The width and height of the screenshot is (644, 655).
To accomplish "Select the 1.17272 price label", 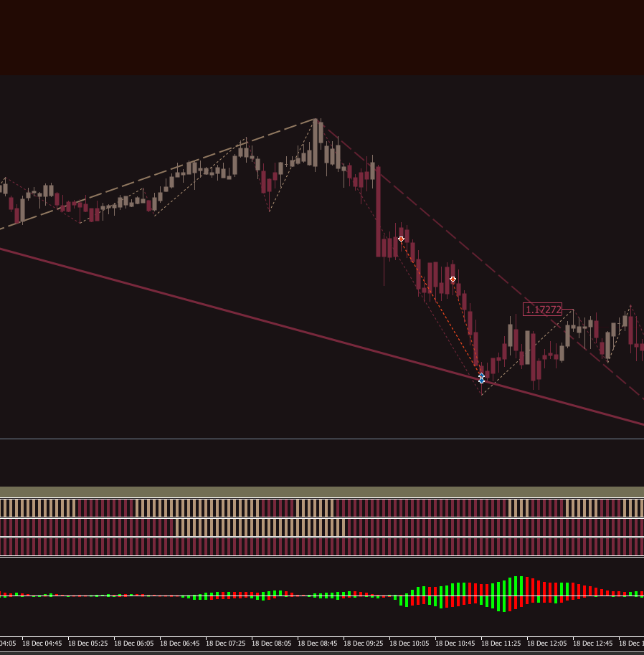I will click(x=542, y=310).
